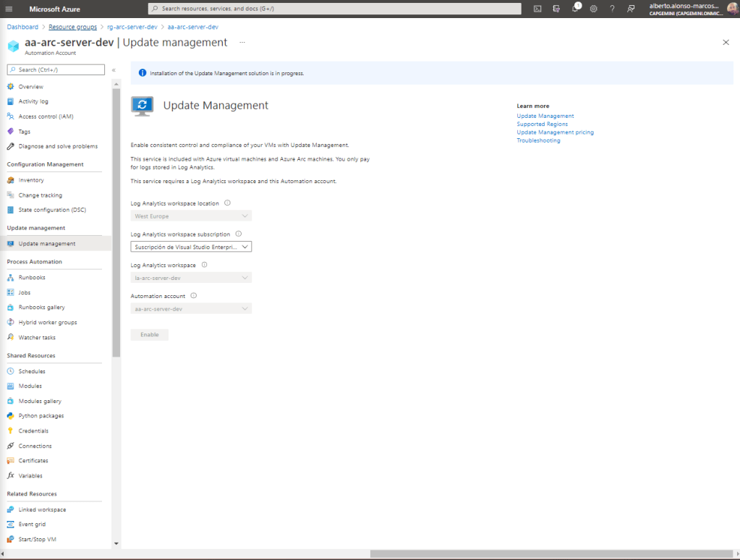Navigate to Resource groups breadcrumb
Screen dimensions: 740x560
(72, 27)
